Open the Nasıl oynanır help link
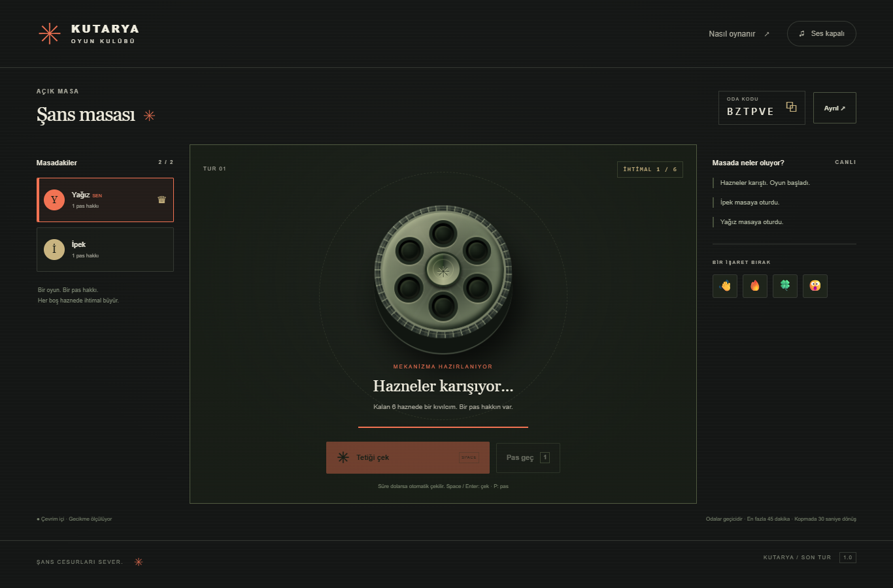 tap(739, 34)
